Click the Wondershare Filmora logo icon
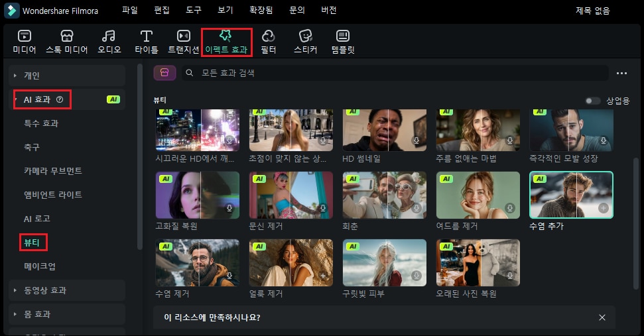Viewport: 644px width, 336px height. pos(11,11)
